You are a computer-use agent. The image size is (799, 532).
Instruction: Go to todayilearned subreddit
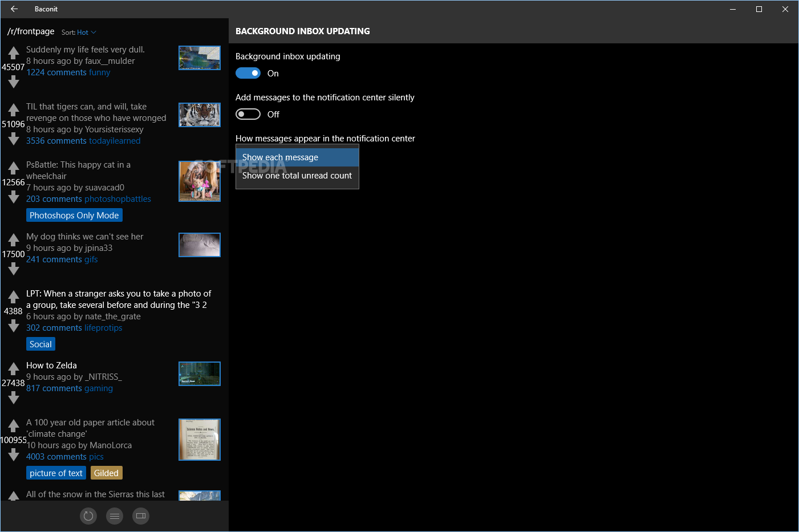[x=115, y=141]
